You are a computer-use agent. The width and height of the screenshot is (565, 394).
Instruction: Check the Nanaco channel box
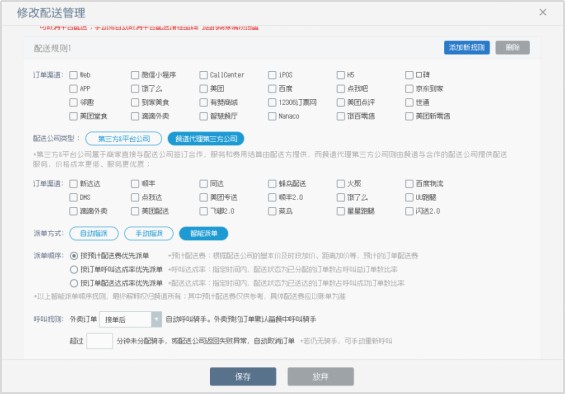(x=272, y=116)
